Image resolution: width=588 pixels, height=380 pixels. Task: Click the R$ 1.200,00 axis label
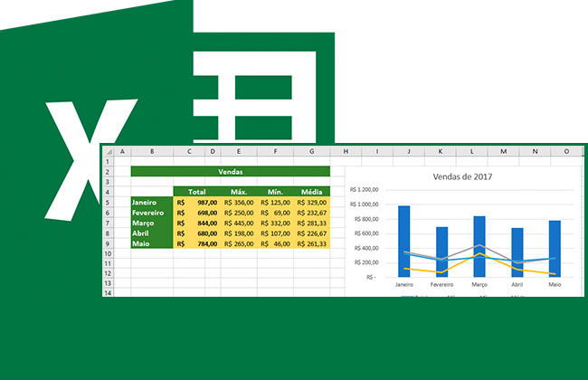pos(365,190)
